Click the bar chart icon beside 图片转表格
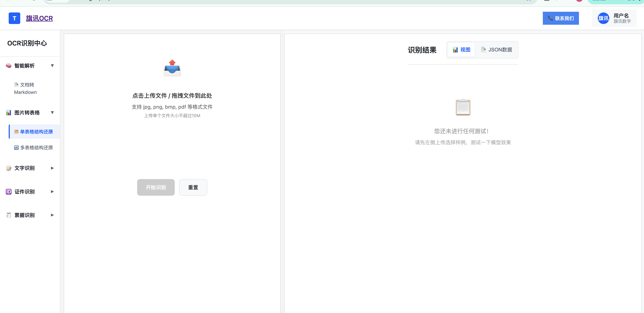The height and width of the screenshot is (313, 644). (x=8, y=113)
